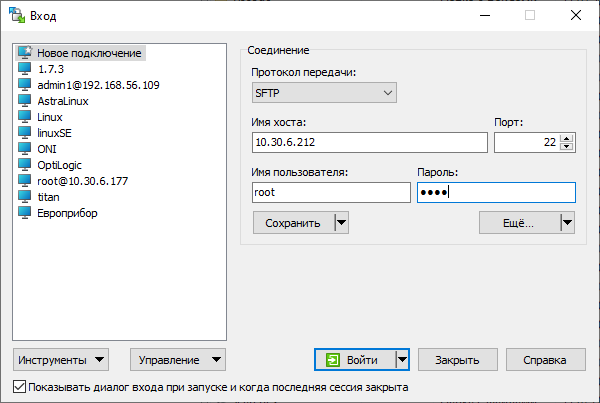Click the monitor icon beside admin1@192.168.56.109

[x=24, y=85]
